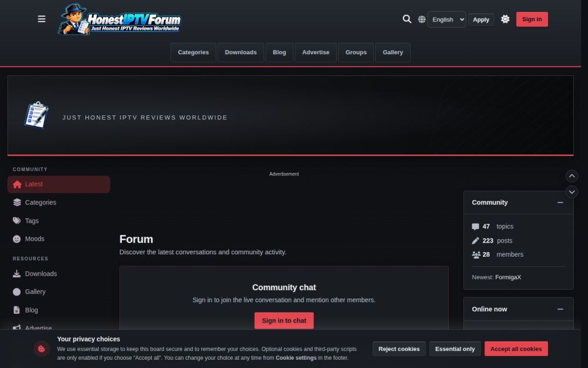Click the globe language icon
Image resolution: width=588 pixels, height=368 pixels.
(x=422, y=19)
